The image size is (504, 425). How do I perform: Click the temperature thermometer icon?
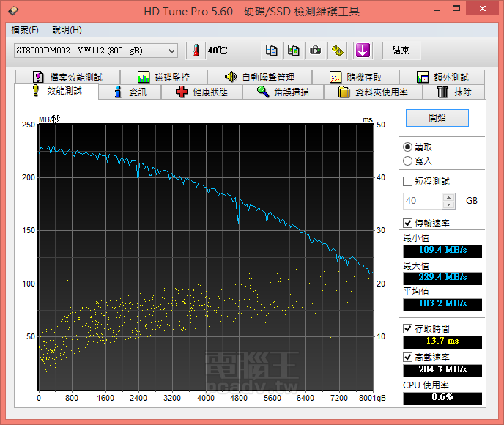196,51
